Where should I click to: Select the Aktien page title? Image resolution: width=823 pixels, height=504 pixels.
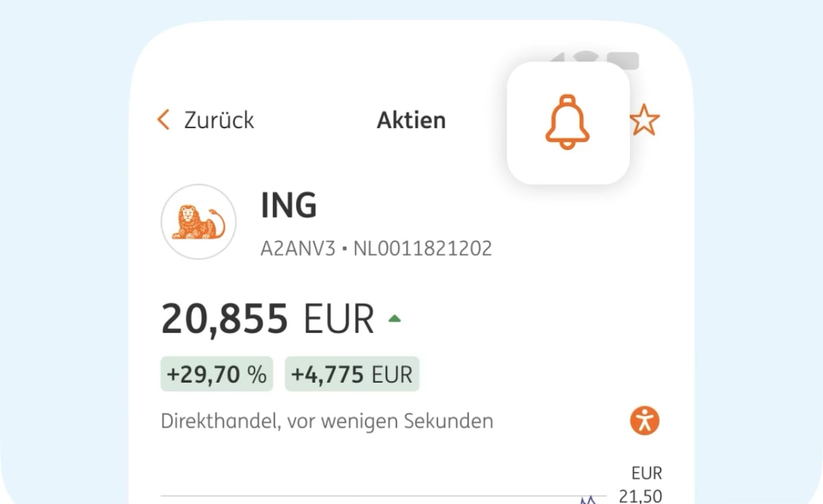click(x=411, y=121)
